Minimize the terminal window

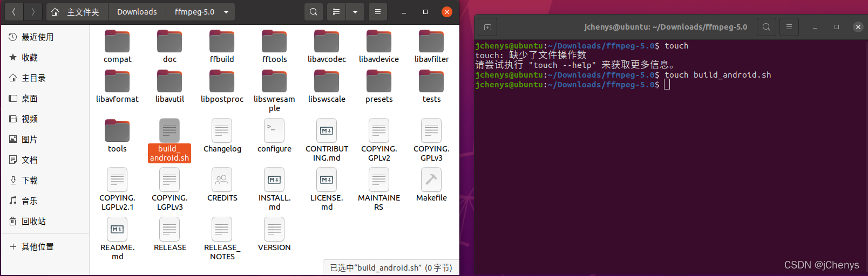[x=815, y=27]
